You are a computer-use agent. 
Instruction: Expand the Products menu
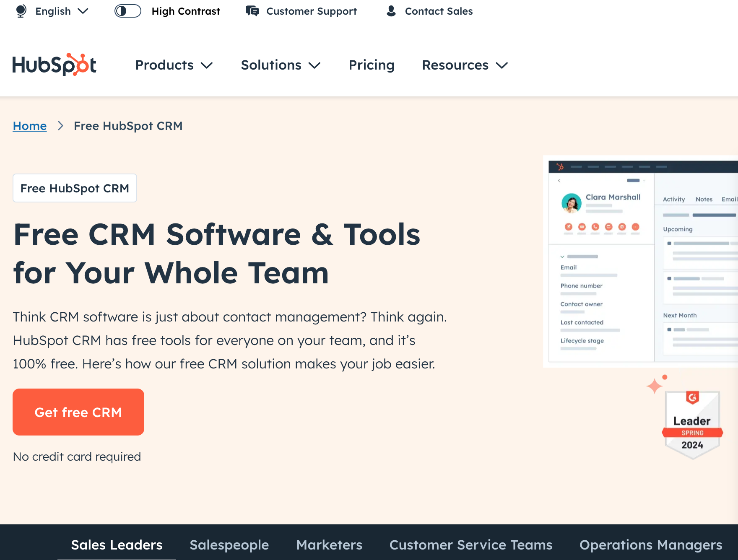click(174, 65)
